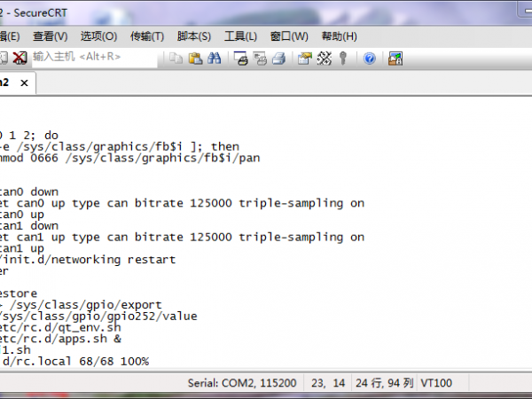Open the 传输(T) menu
This screenshot has width=532, height=399.
tap(146, 36)
